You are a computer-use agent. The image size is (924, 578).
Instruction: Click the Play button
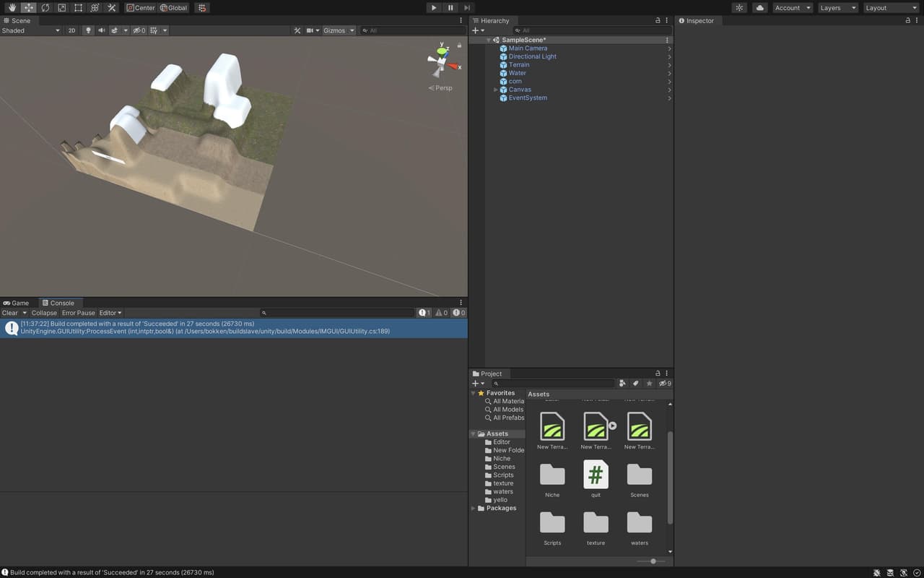433,8
